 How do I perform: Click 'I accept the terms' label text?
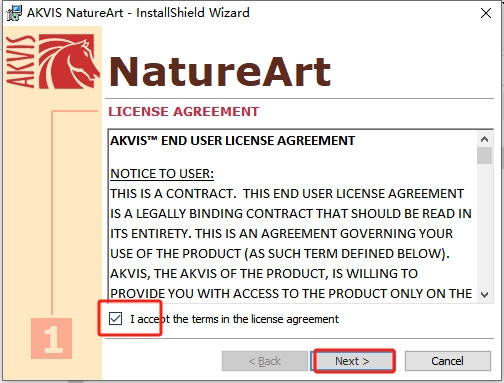[234, 319]
